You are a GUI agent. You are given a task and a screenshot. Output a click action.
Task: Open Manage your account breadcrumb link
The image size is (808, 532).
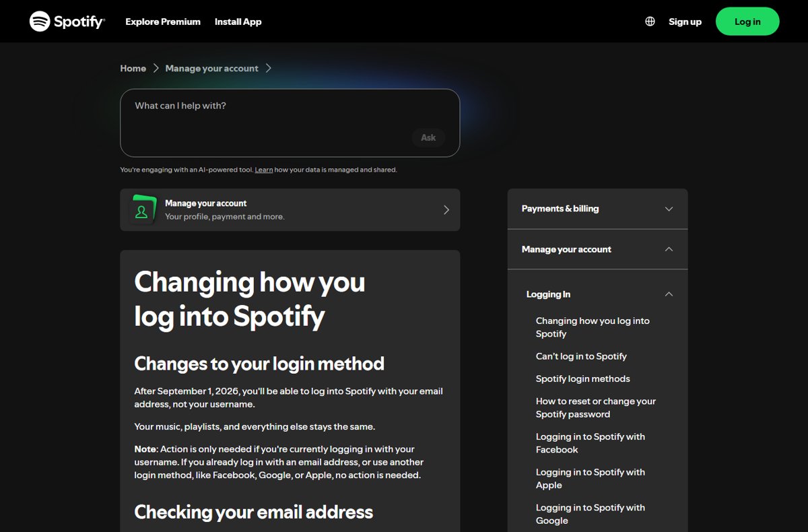(211, 68)
